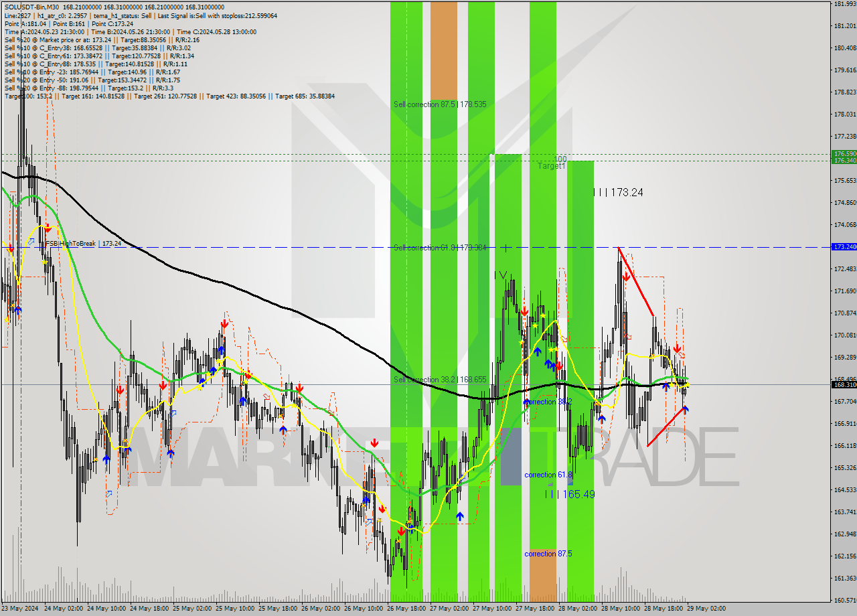Select the green 176.590 price axis tag
This screenshot has height=616, width=857.
pyautogui.click(x=844, y=154)
